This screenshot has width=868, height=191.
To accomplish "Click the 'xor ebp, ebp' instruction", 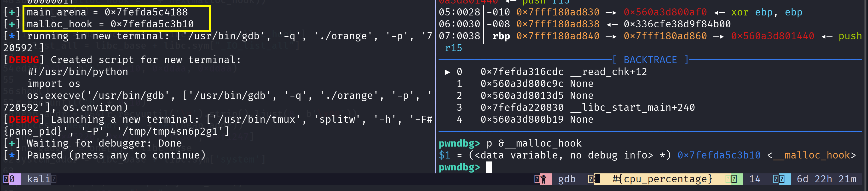I will [767, 12].
